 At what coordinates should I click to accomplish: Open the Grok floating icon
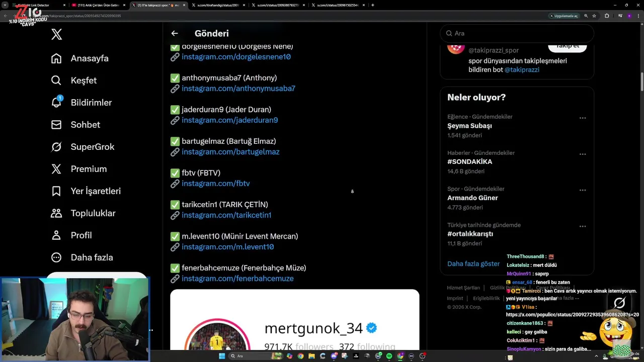[x=619, y=303]
